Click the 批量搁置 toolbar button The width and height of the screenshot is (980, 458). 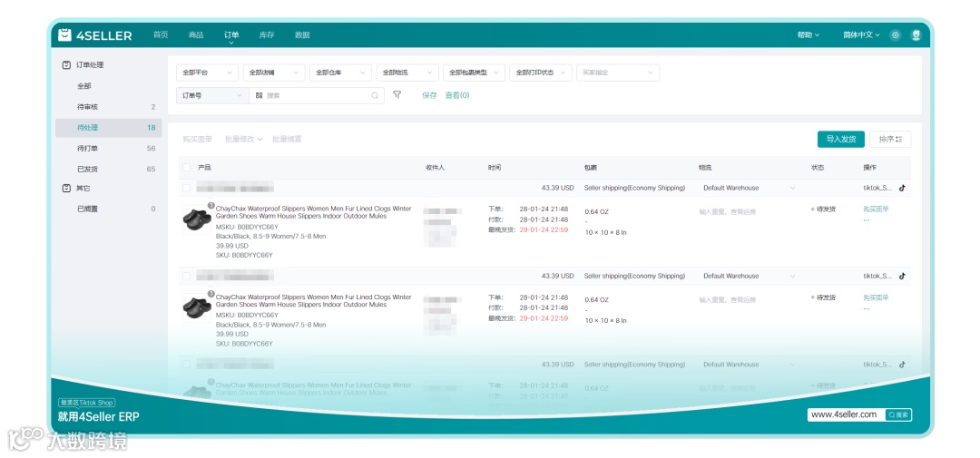(x=287, y=139)
